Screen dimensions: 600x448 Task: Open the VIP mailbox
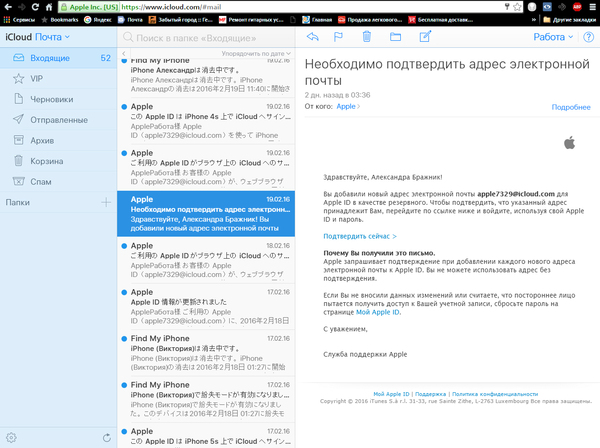[37, 77]
